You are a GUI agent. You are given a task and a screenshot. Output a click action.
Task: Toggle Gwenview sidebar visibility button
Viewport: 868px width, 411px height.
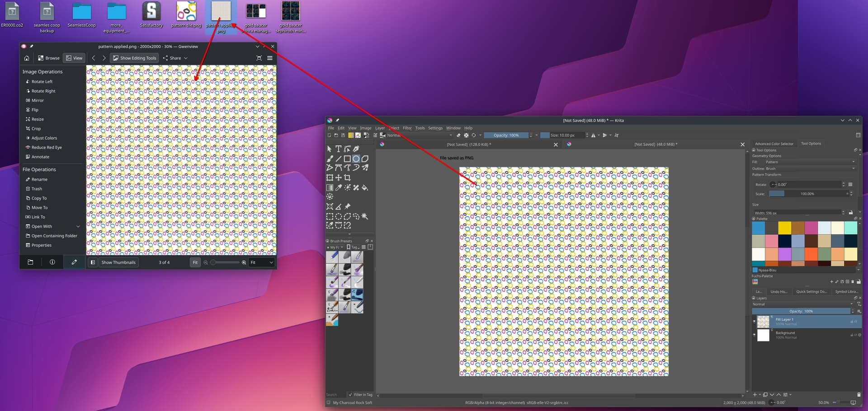[93, 262]
